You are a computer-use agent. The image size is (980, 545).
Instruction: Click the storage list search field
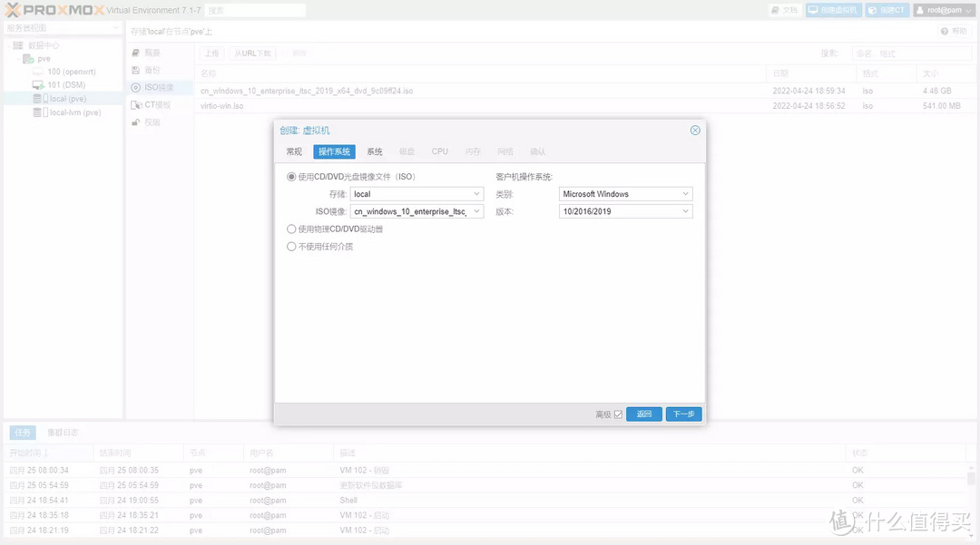[x=911, y=54]
